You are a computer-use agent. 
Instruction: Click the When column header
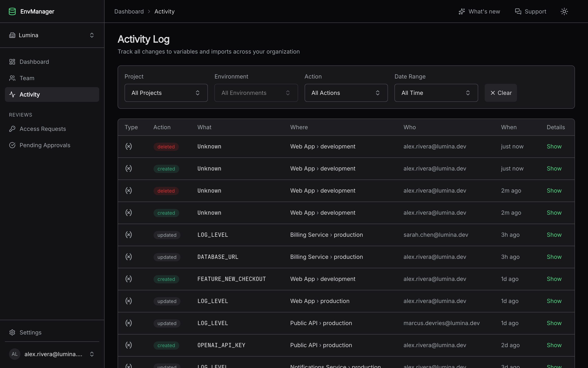(509, 127)
